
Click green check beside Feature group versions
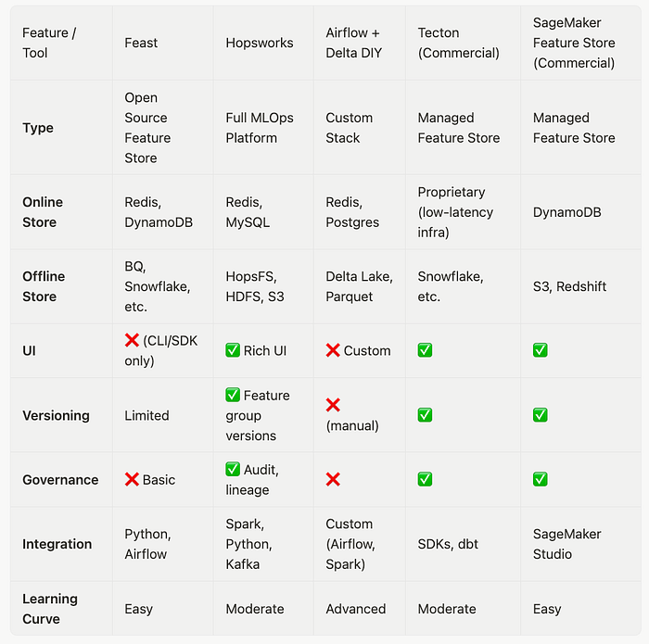[x=233, y=395]
